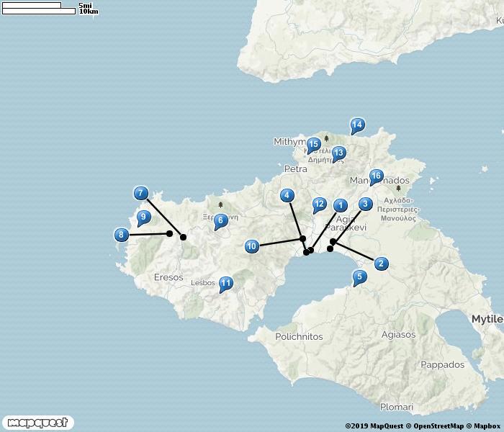The width and height of the screenshot is (504, 432).
Task: Click map marker number 1
Action: coord(341,205)
